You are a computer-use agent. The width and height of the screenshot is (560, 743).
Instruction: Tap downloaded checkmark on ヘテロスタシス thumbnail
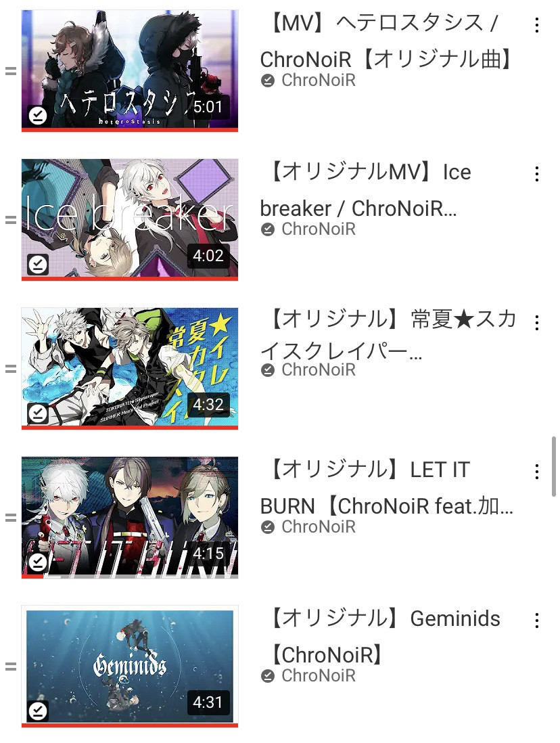(38, 115)
